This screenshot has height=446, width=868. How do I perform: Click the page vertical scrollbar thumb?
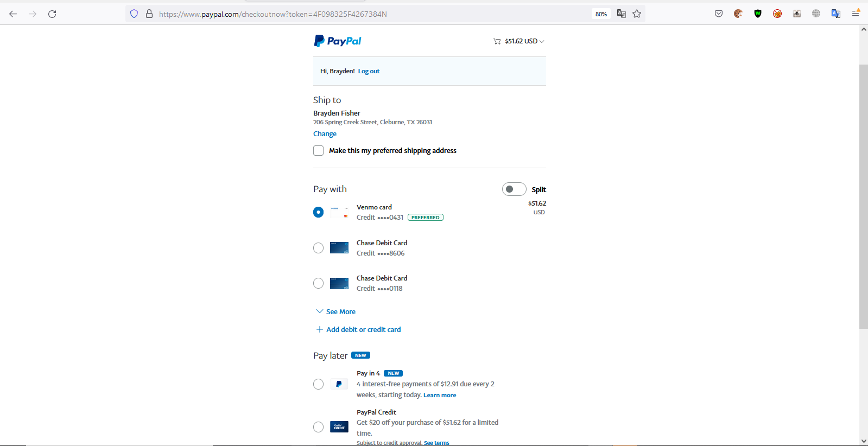coord(864,196)
